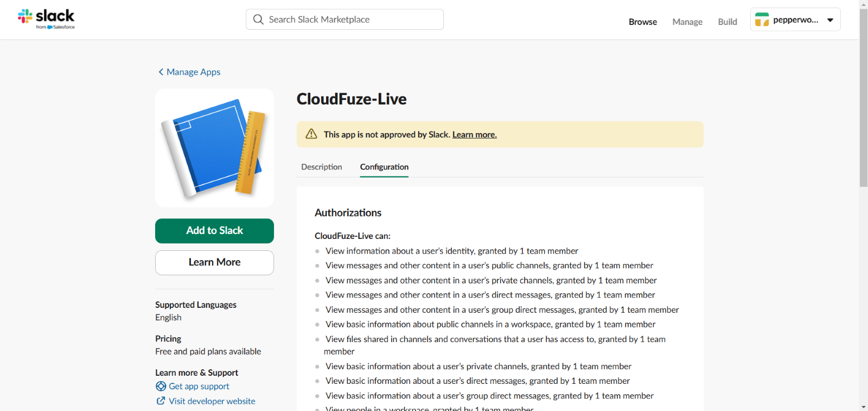Open the Get app support link

click(x=199, y=386)
